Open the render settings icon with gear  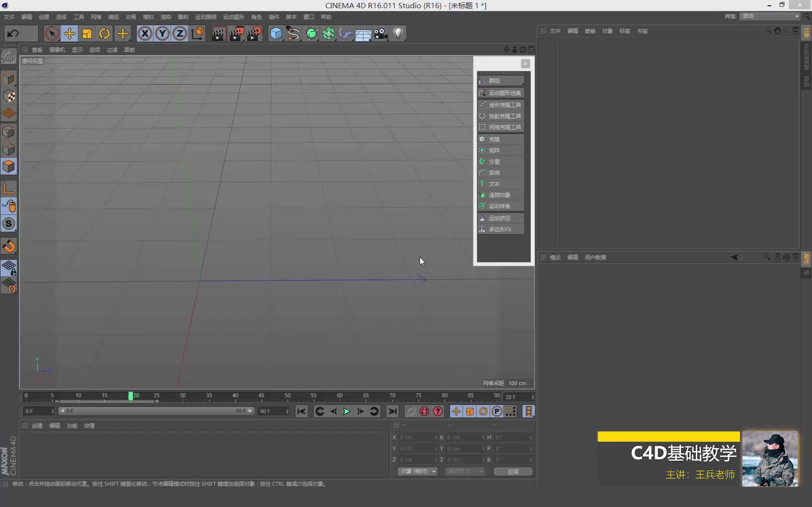tap(254, 33)
